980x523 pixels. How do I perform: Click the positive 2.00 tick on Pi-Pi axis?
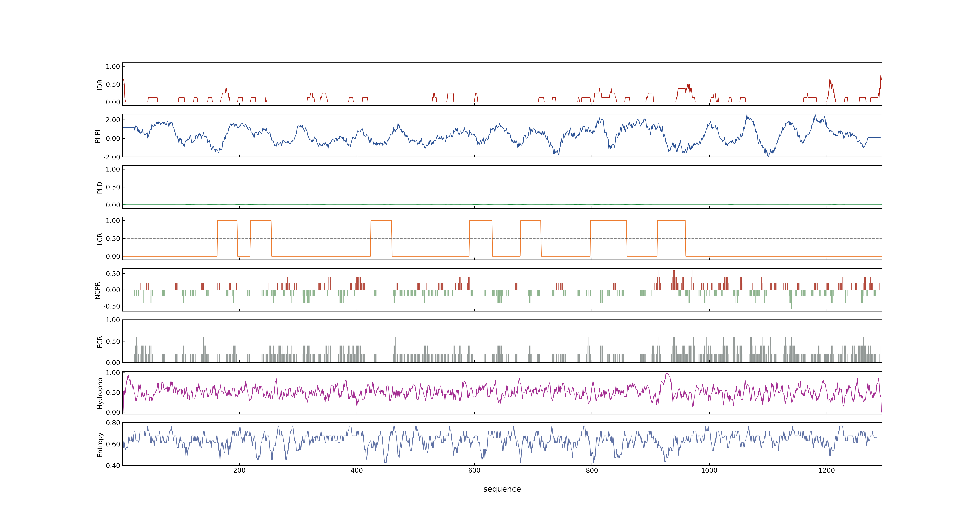point(113,120)
